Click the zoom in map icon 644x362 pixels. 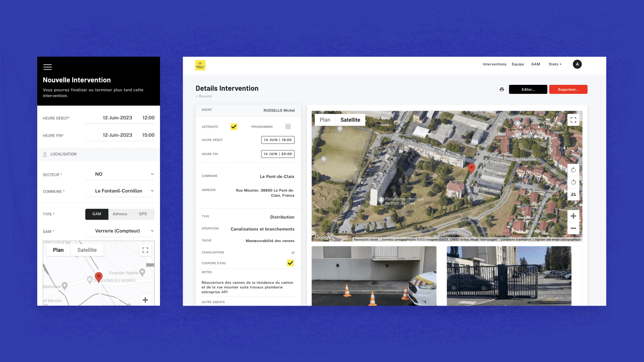pyautogui.click(x=573, y=216)
